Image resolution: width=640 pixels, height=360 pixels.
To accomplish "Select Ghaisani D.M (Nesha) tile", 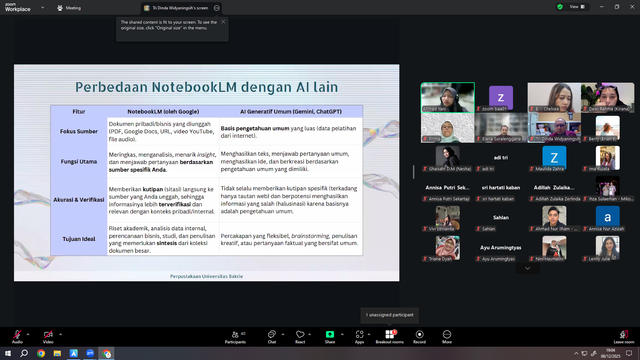I will pyautogui.click(x=448, y=158).
